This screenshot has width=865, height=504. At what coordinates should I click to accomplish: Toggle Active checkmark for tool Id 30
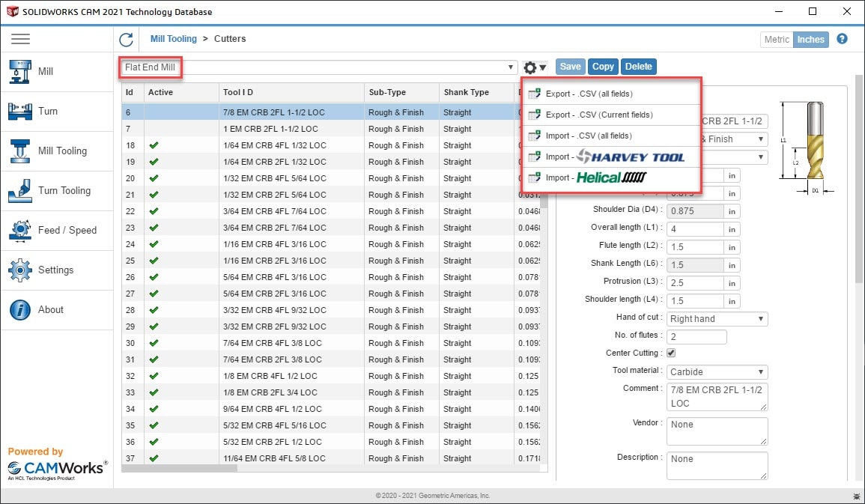coord(154,343)
